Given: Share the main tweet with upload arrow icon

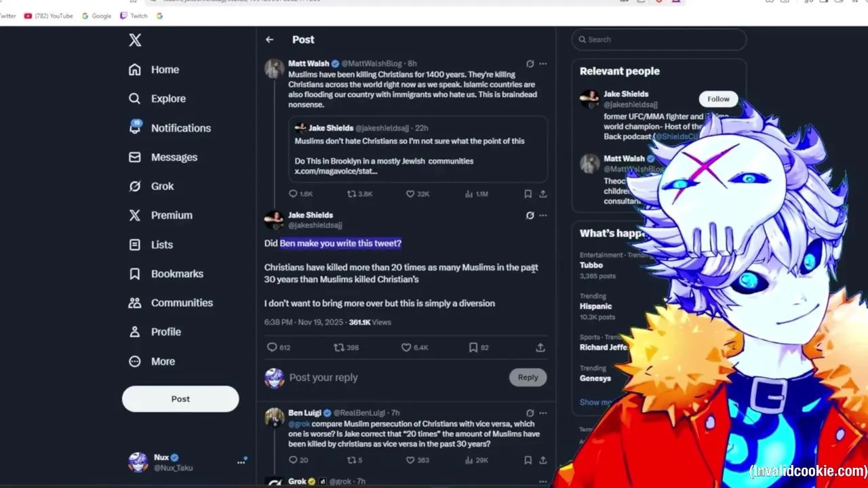Looking at the screenshot, I should click(x=540, y=348).
